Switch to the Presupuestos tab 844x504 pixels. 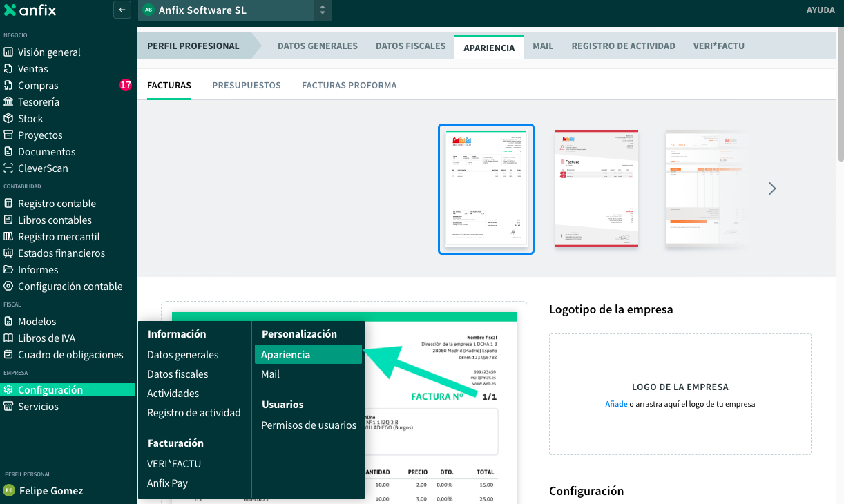247,86
